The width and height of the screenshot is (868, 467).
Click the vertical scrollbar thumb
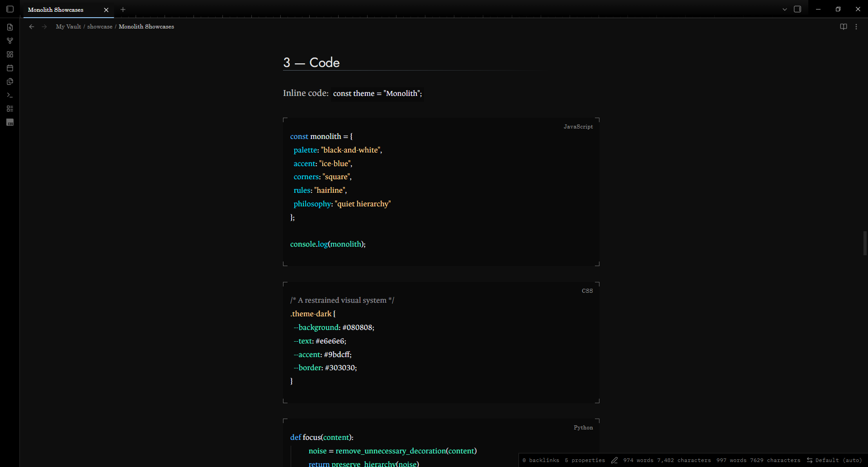(x=865, y=243)
